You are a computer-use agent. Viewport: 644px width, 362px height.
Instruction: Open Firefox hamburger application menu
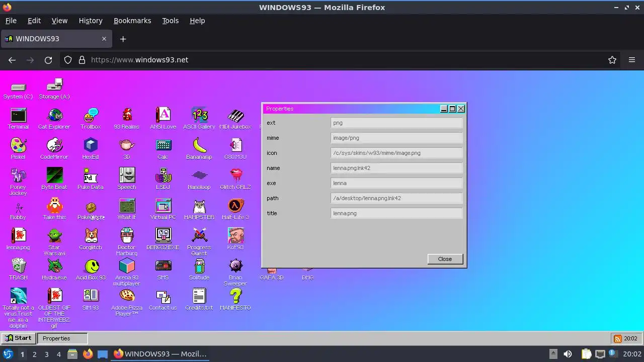pyautogui.click(x=632, y=60)
